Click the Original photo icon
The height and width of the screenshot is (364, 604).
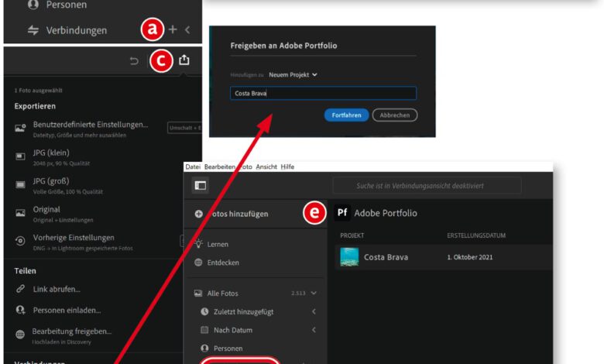tap(20, 213)
